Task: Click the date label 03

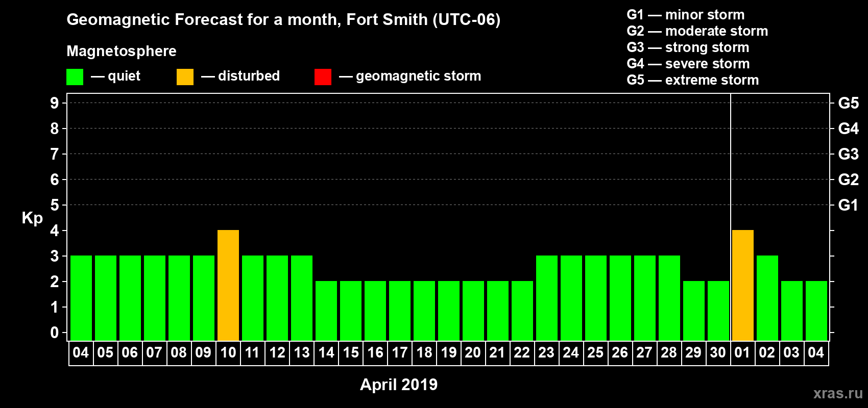Action: click(791, 353)
